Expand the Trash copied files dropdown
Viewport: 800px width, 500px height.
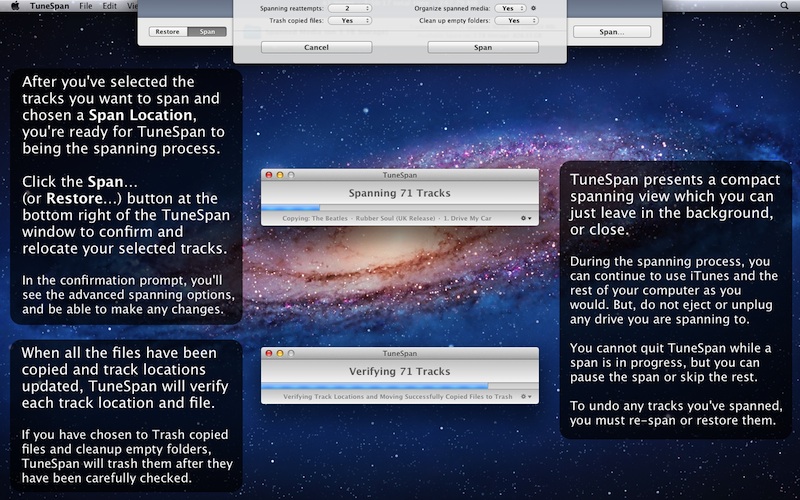(x=352, y=20)
